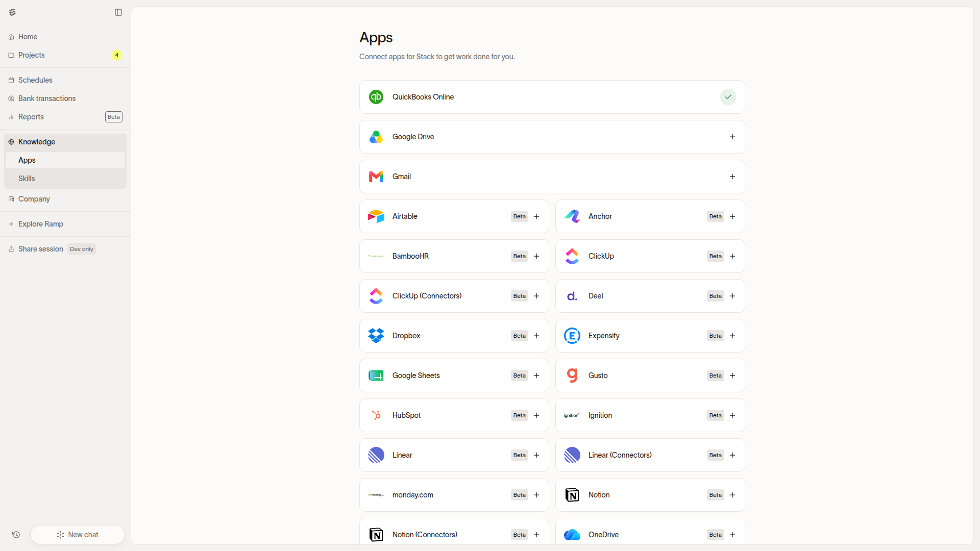Viewport: 980px width, 551px height.
Task: Click the Dropbox logo
Action: click(376, 336)
